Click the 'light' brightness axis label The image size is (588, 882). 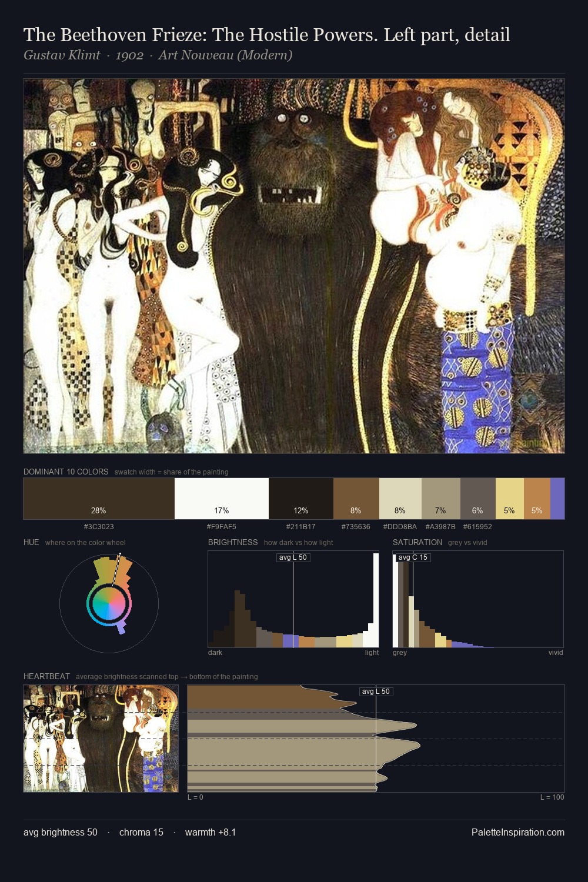(x=372, y=653)
